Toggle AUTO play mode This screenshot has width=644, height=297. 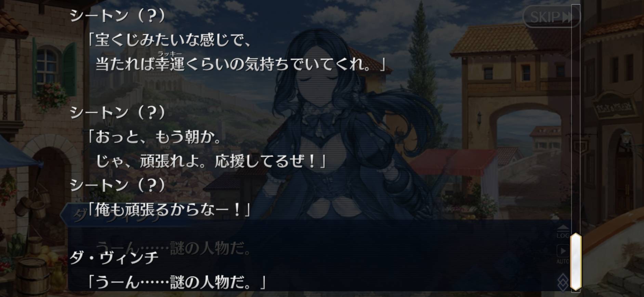click(563, 254)
